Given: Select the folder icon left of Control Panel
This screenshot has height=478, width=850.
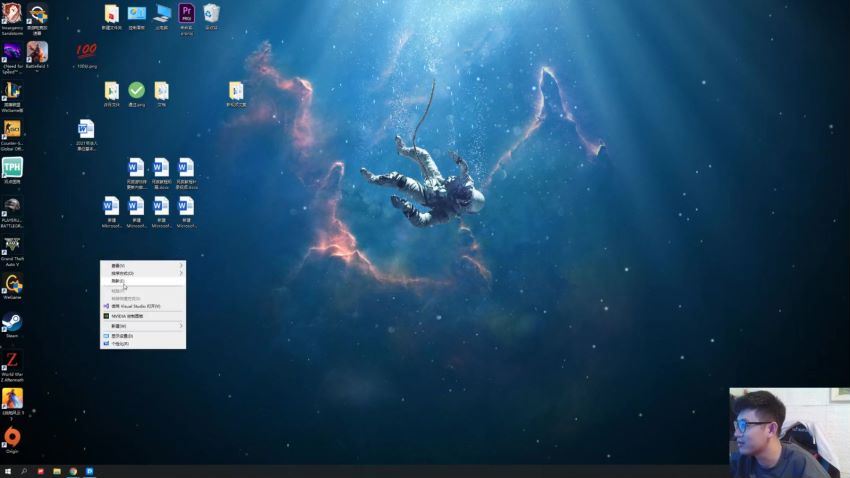Looking at the screenshot, I should (112, 16).
